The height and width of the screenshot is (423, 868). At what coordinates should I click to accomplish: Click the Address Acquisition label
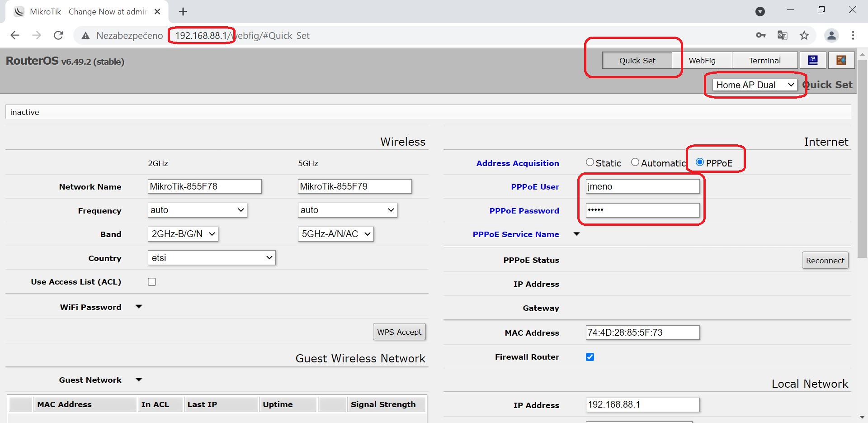(518, 163)
